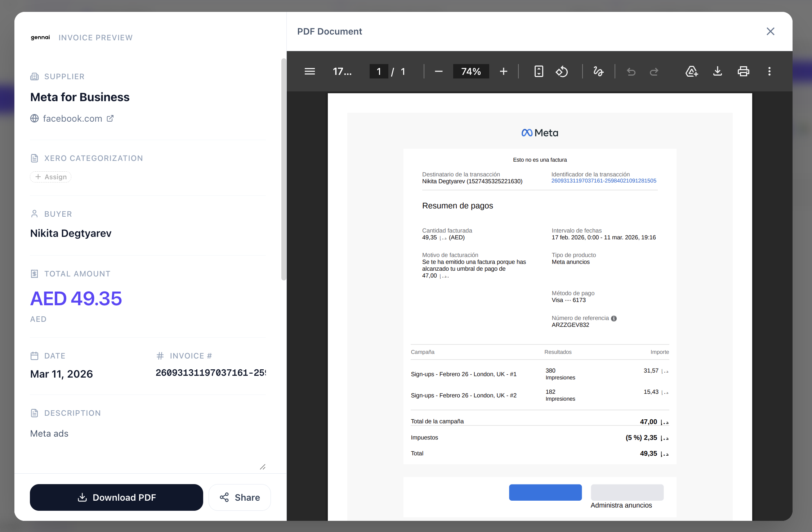Click the left panel scrollbar
This screenshot has height=532, width=812.
[284, 169]
